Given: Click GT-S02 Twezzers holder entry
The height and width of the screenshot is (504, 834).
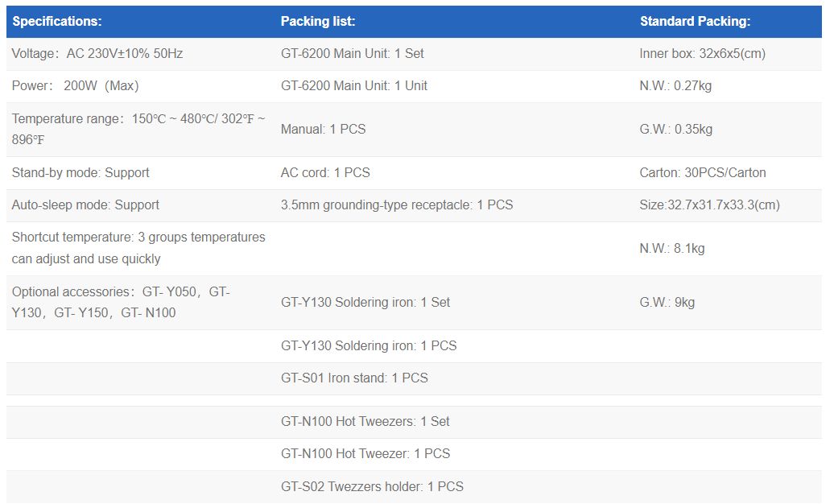Looking at the screenshot, I should pos(372,487).
